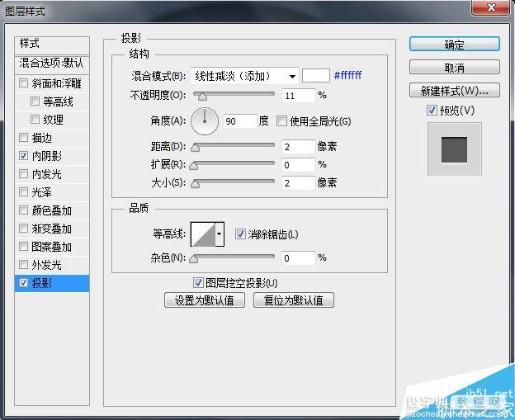Image resolution: width=515 pixels, height=420 pixels.
Task: Toggle 消除锯齿 checkbox
Action: 240,234
